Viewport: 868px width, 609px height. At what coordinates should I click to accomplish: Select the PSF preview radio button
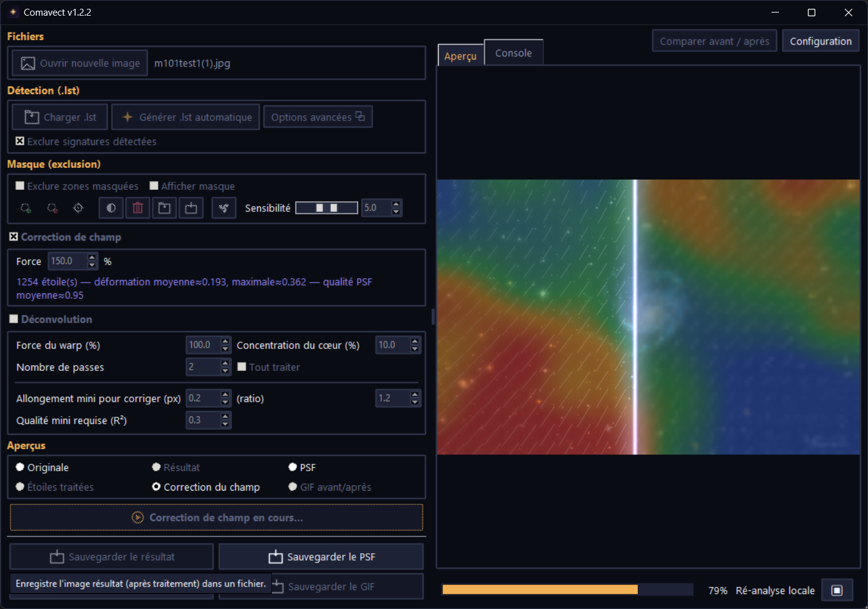pos(293,467)
